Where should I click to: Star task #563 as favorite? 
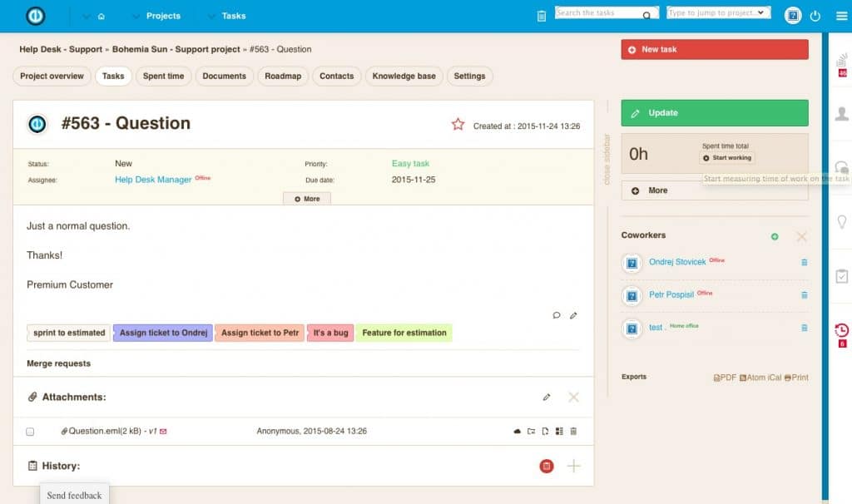coord(458,125)
